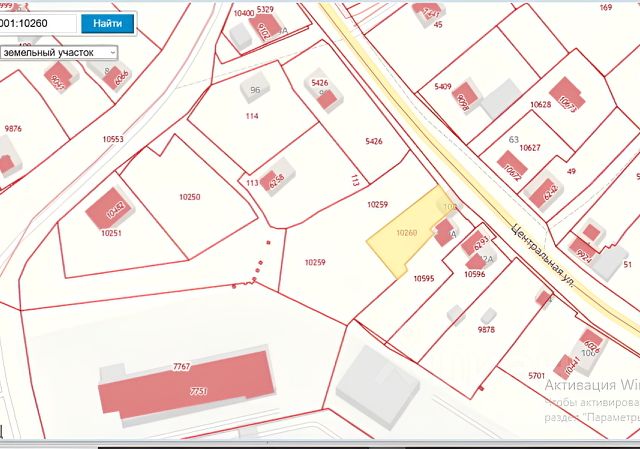Select the red building labeled 6242
This screenshot has height=449, width=640.
click(x=545, y=194)
